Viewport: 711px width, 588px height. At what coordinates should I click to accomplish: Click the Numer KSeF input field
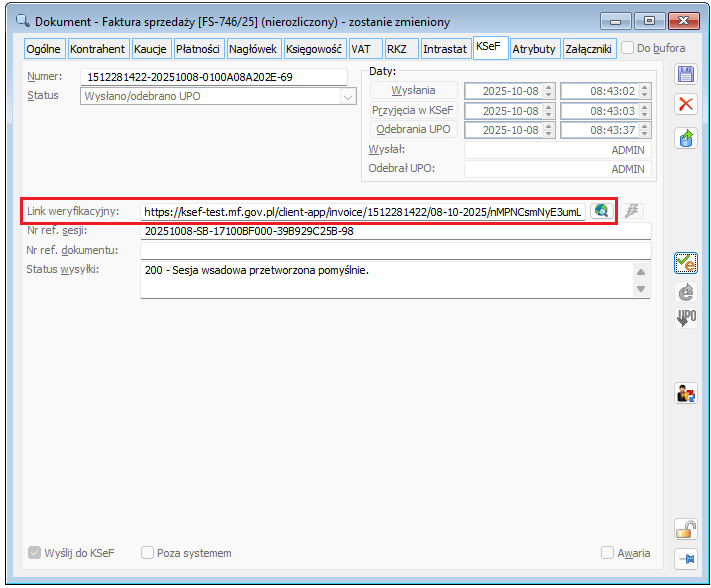click(214, 77)
